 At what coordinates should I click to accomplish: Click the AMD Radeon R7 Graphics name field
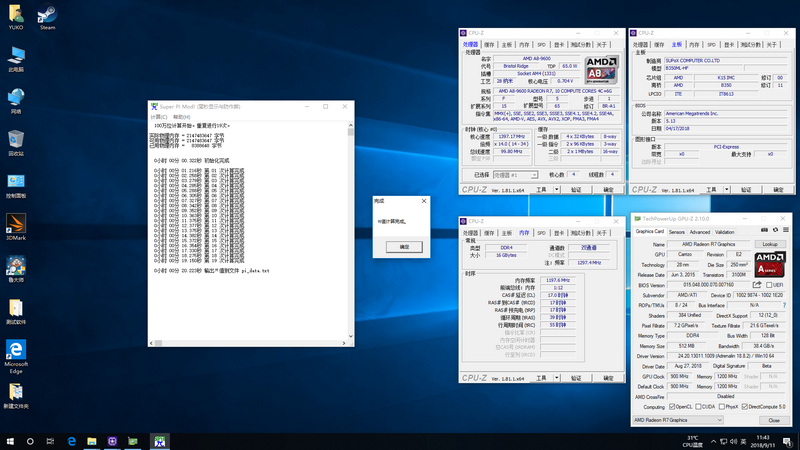coord(709,244)
